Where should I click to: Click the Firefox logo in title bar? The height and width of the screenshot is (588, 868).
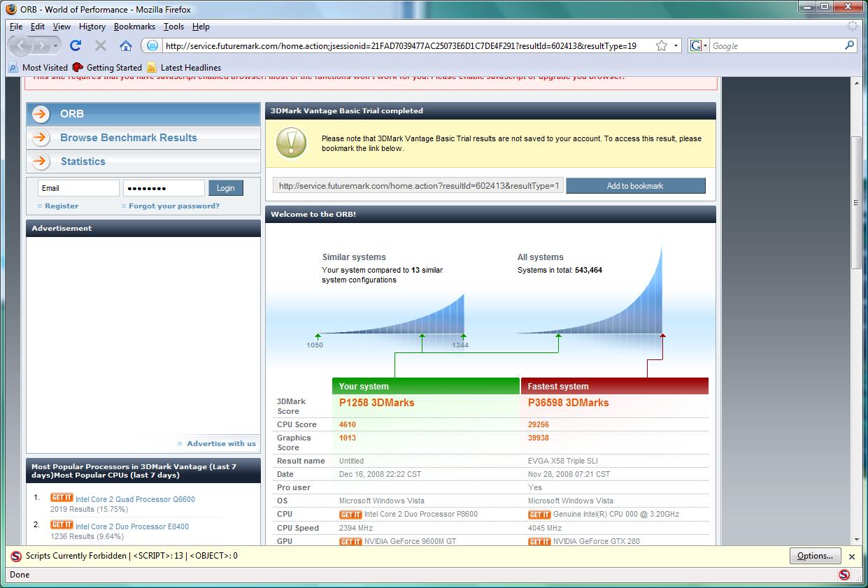11,9
